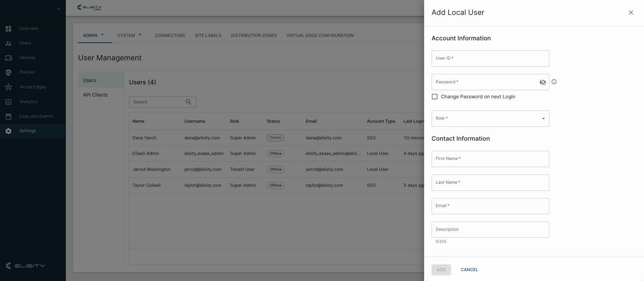Open the Overview dashboard icon

pyautogui.click(x=8, y=28)
